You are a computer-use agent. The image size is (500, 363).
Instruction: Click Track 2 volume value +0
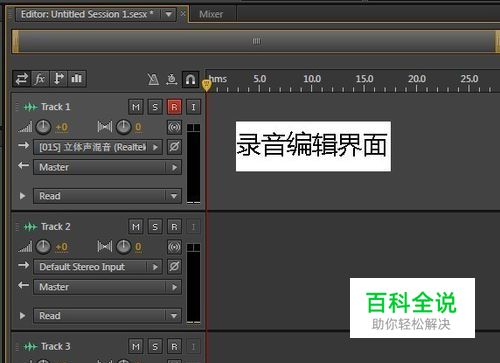click(62, 247)
